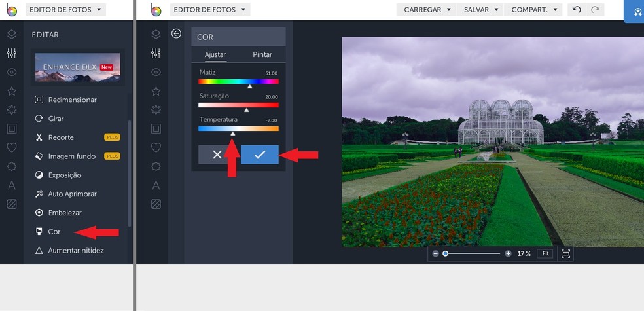
Task: Open Touch Up eye icon in right editor sidebar
Action: point(156,72)
